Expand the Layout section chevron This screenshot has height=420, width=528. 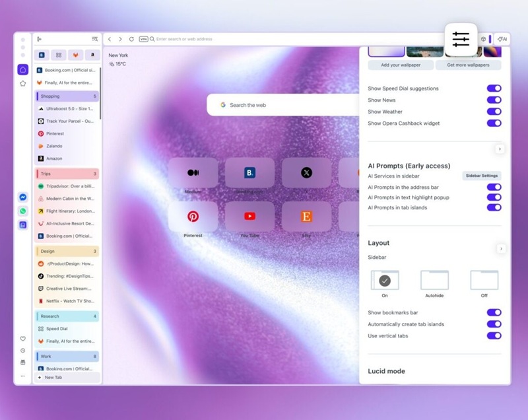coord(501,249)
